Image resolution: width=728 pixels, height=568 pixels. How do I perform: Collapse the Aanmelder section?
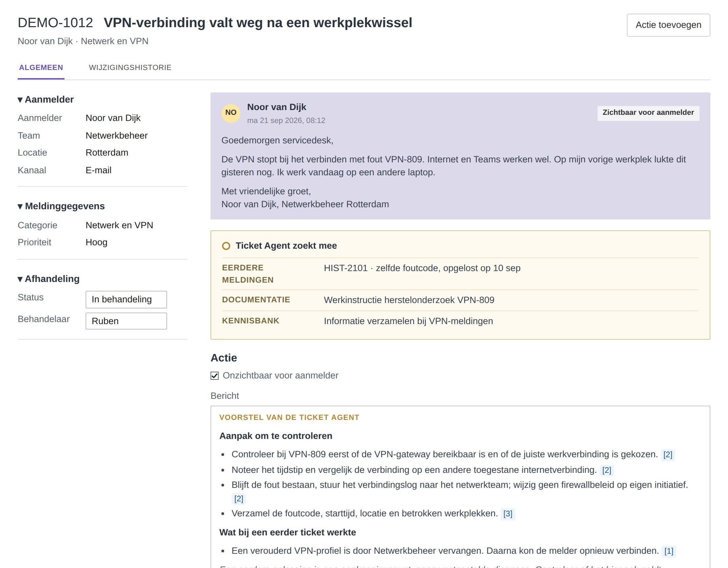click(46, 100)
